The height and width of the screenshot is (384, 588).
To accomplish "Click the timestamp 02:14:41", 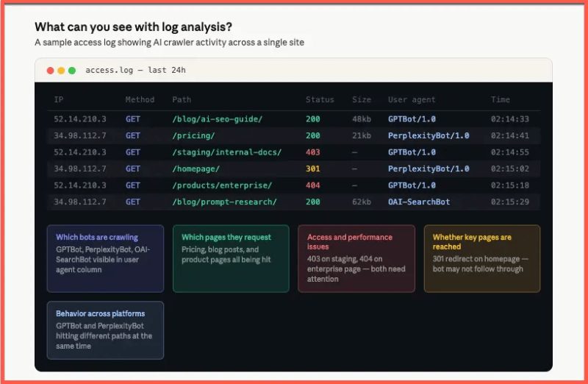I will click(x=510, y=136).
